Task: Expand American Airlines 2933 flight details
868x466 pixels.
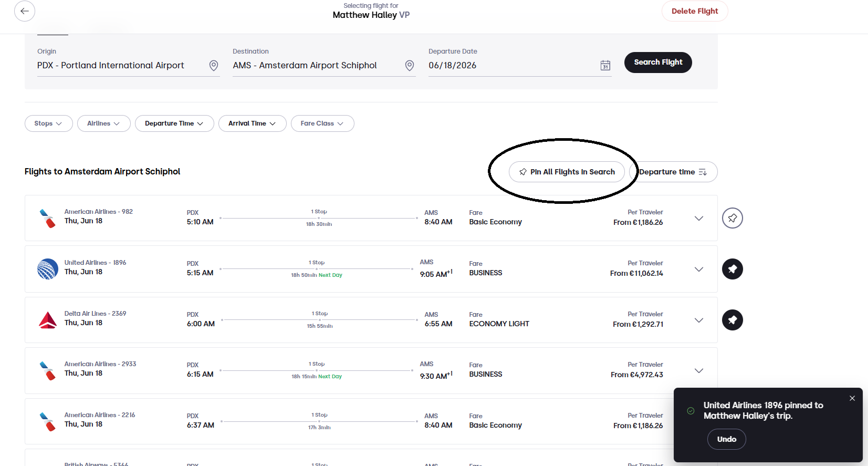Action: click(699, 371)
